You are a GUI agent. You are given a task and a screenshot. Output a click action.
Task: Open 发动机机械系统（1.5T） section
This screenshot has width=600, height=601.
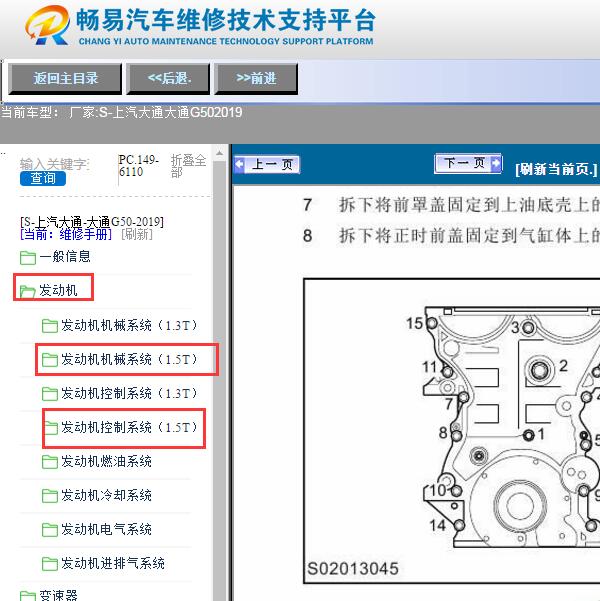[129, 360]
